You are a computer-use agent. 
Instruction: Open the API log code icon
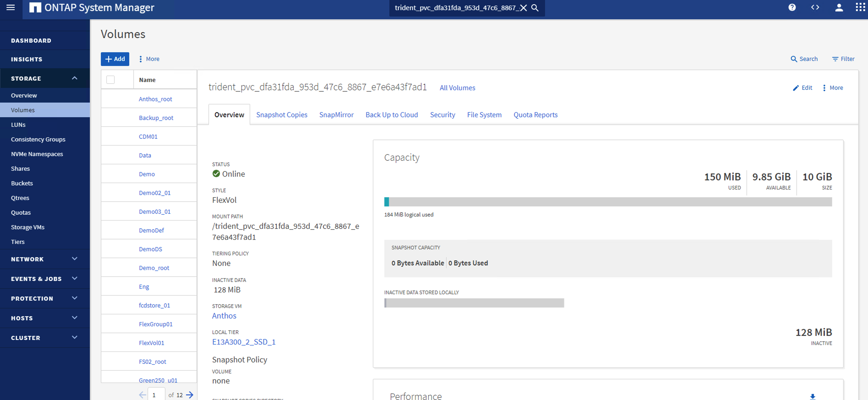point(815,7)
